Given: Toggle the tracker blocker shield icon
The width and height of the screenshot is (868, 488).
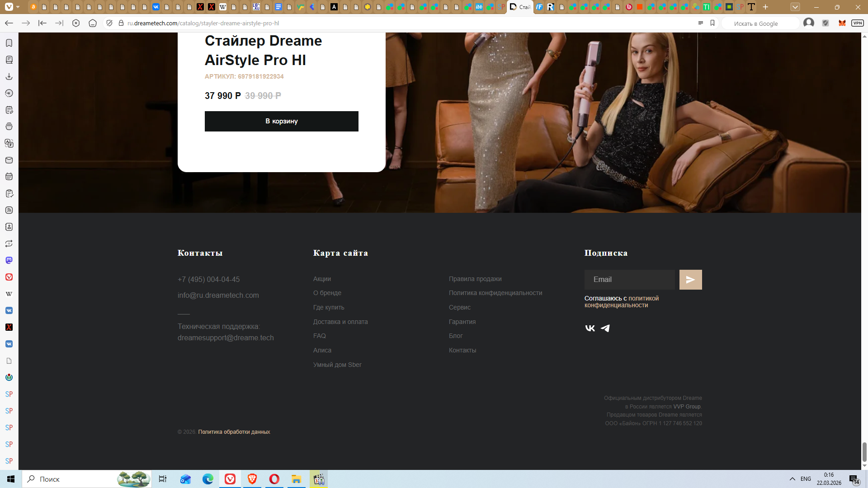Looking at the screenshot, I should [109, 23].
